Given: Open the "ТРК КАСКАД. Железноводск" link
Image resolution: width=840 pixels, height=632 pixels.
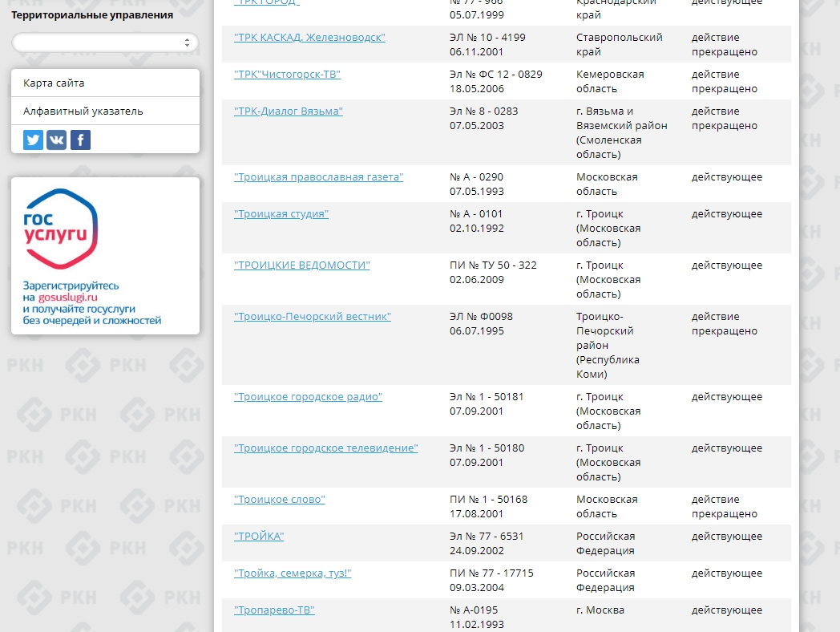Looking at the screenshot, I should [x=309, y=38].
